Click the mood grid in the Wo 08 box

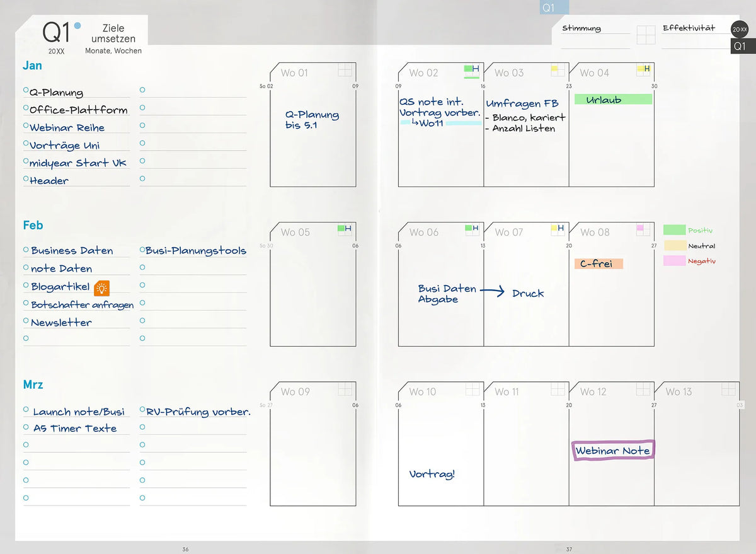click(x=643, y=229)
